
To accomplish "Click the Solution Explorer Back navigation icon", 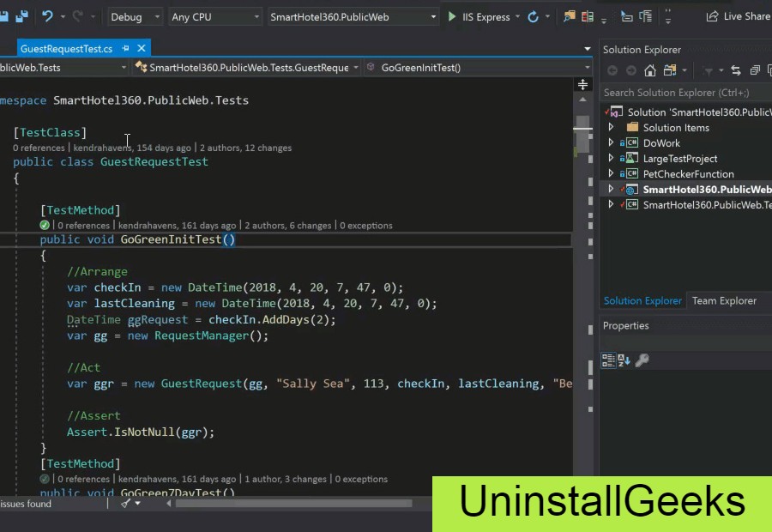I will 612,71.
